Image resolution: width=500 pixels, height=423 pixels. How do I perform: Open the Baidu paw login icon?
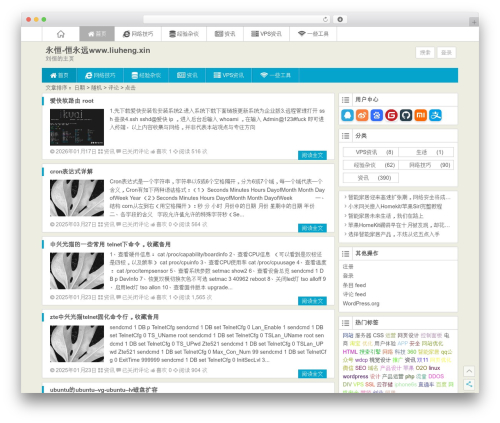coord(377,115)
